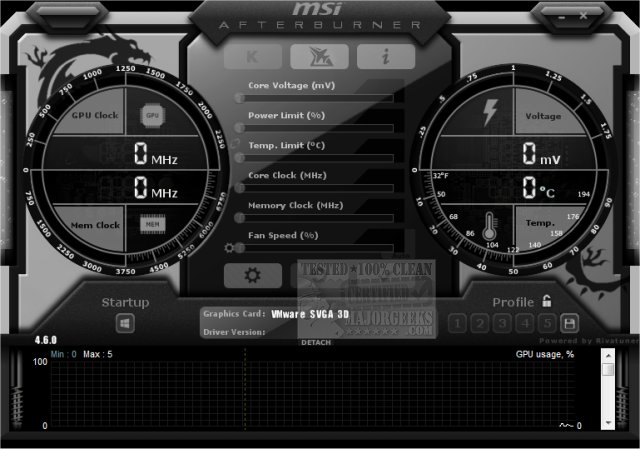Open the information i button
The image size is (640, 449).
tap(386, 56)
